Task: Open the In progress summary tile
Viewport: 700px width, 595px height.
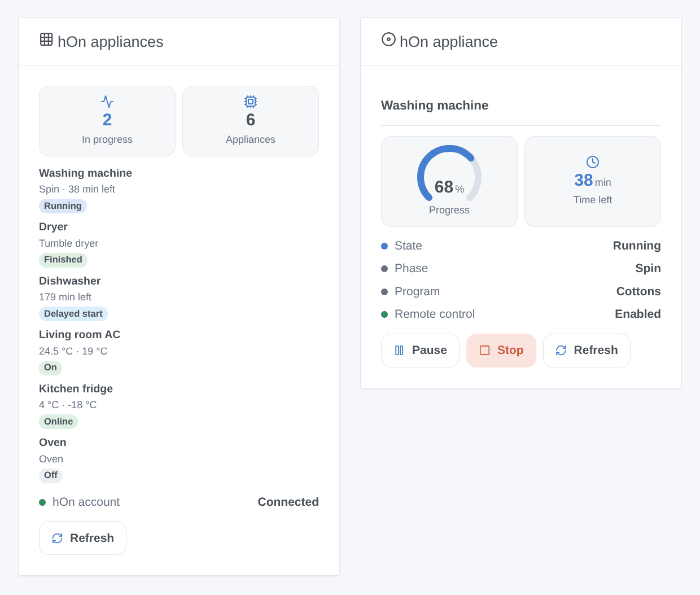Action: click(107, 121)
